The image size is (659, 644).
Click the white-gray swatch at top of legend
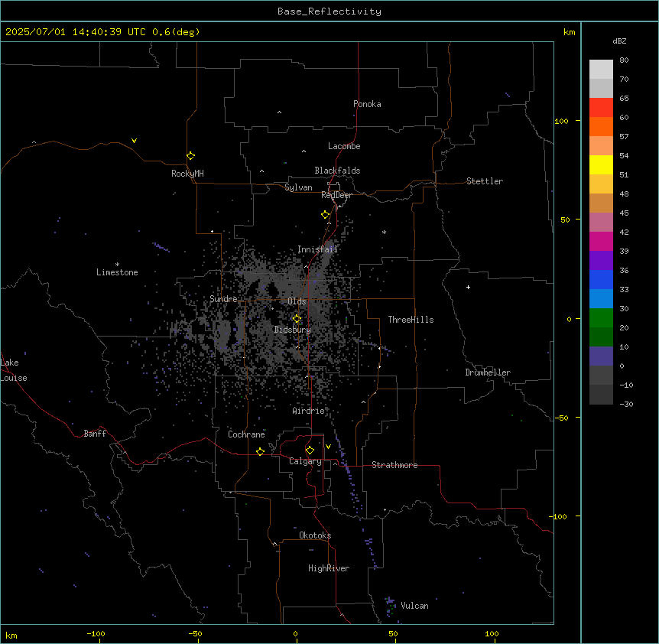(x=601, y=69)
